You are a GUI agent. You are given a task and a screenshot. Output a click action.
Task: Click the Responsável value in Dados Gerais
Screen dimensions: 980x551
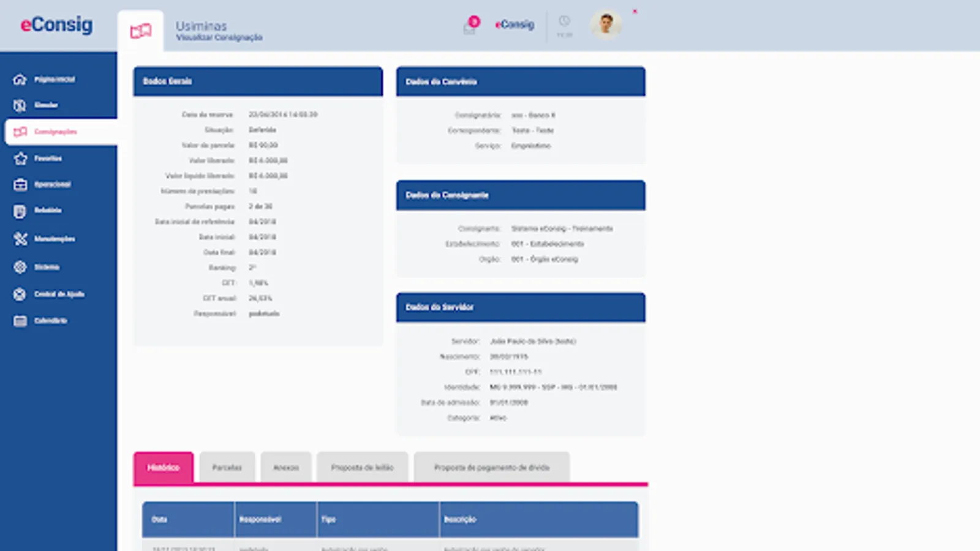click(264, 313)
